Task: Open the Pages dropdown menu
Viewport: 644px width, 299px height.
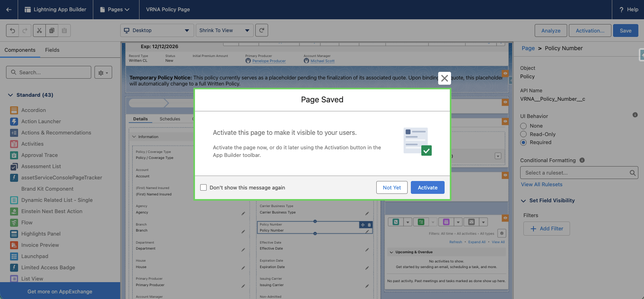Action: tap(115, 10)
